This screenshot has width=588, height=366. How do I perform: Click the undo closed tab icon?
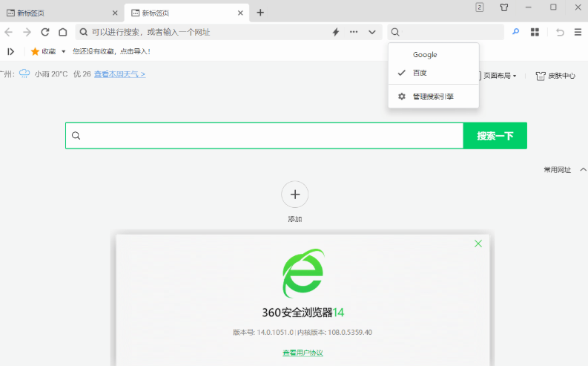pyautogui.click(x=561, y=32)
